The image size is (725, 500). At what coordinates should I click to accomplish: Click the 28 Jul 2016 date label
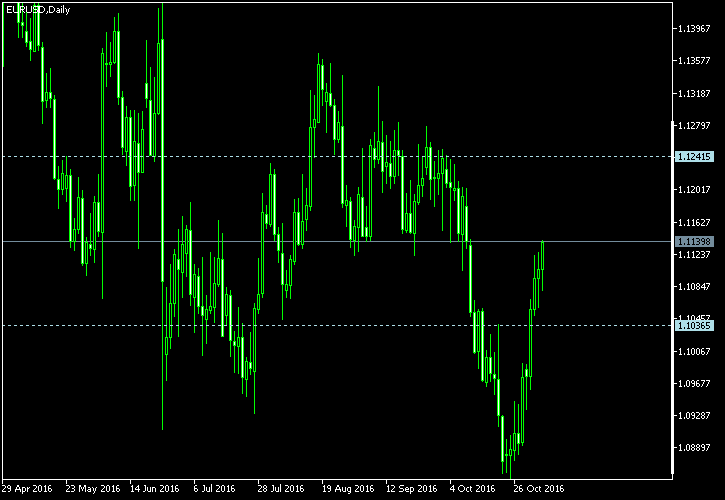tap(281, 488)
